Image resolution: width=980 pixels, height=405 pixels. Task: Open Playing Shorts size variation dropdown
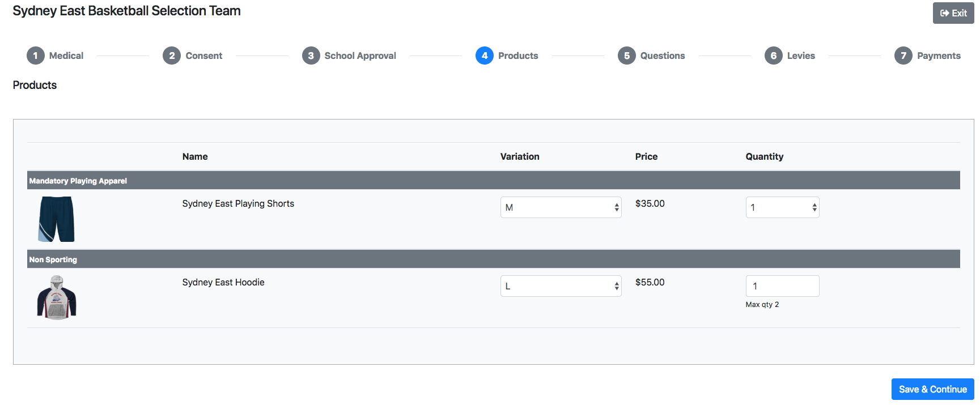click(x=561, y=207)
